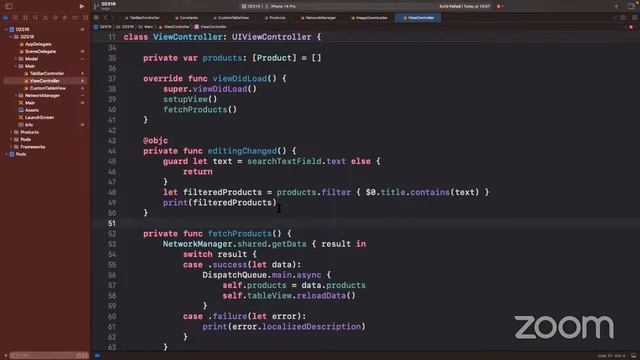Select the DZ518 scheme in the toolbar

click(251, 7)
